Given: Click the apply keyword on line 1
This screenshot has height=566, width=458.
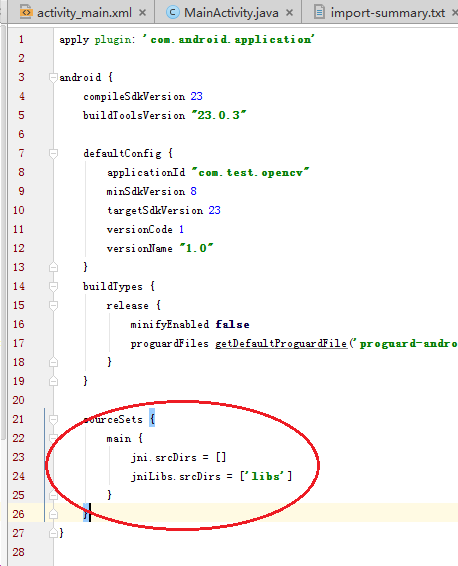Looking at the screenshot, I should coord(74,40).
